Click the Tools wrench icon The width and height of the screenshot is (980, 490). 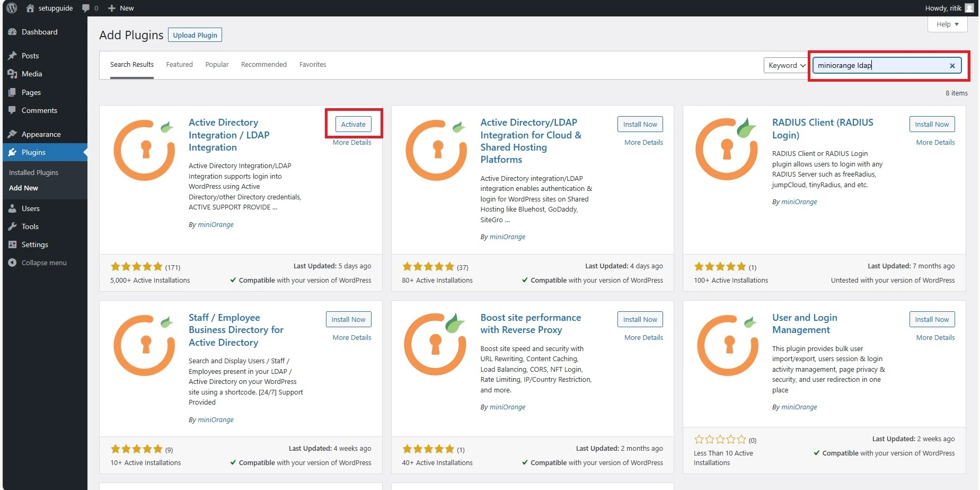(x=13, y=226)
